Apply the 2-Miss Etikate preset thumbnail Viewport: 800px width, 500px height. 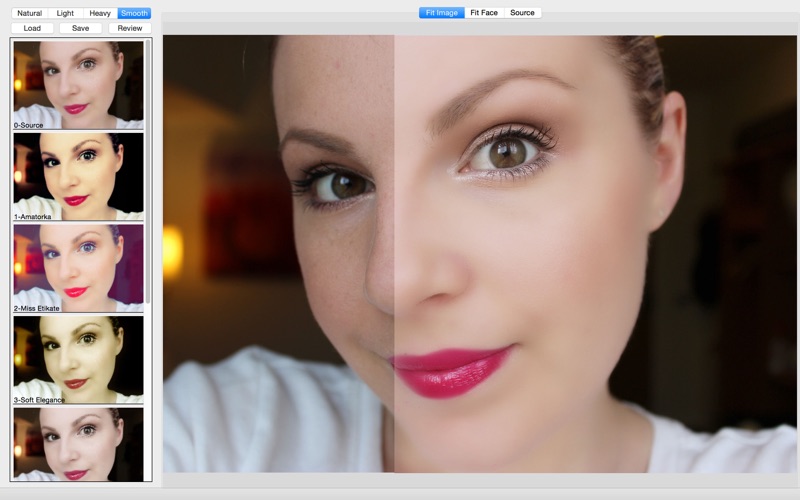79,268
